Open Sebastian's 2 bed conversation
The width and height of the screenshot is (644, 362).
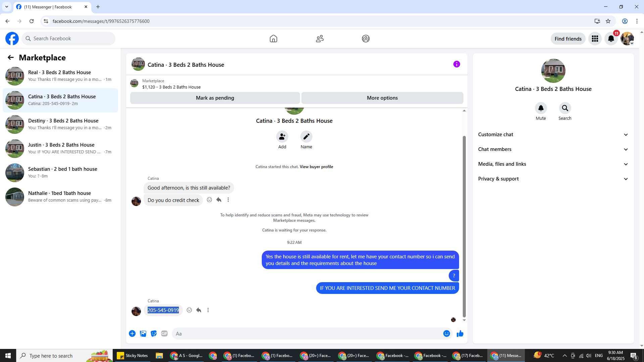pyautogui.click(x=60, y=172)
